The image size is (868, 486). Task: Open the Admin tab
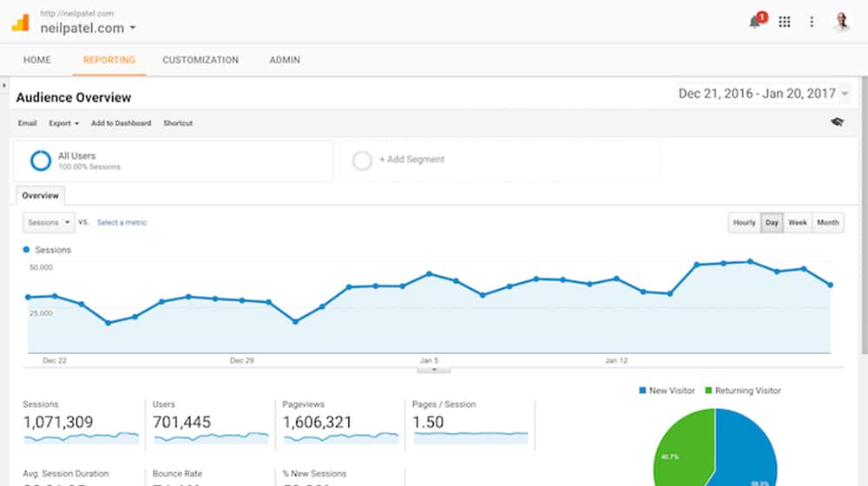tap(285, 60)
